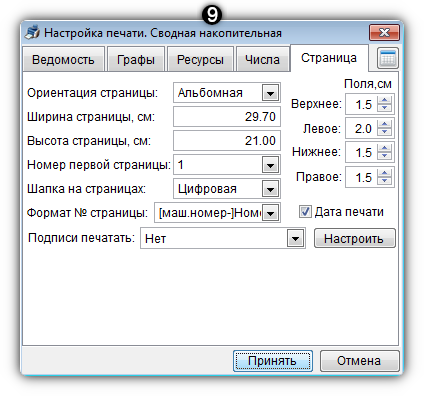Click the Настроить button
This screenshot has height=396, width=424.
point(355,238)
